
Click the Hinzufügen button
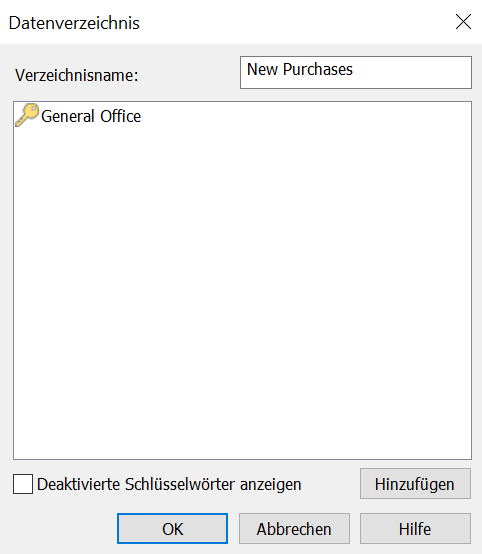click(415, 484)
